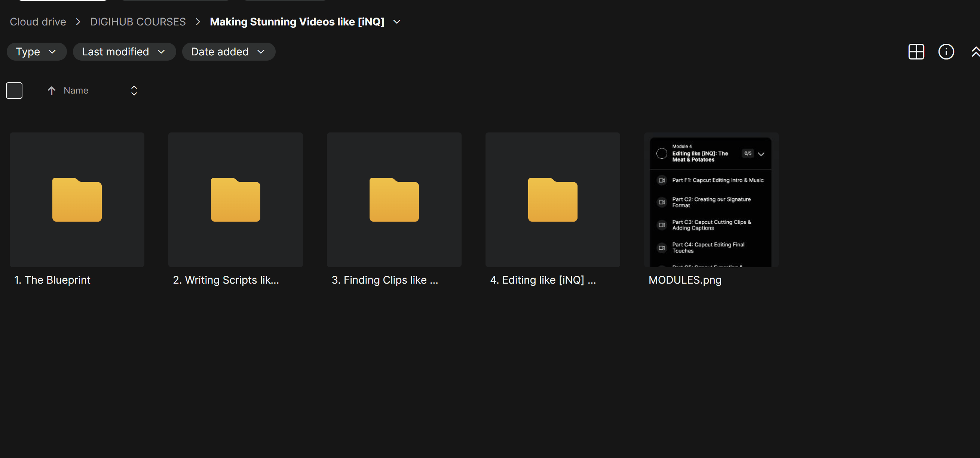Select the 'MODULES.png' file name
980x458 pixels.
click(x=685, y=280)
